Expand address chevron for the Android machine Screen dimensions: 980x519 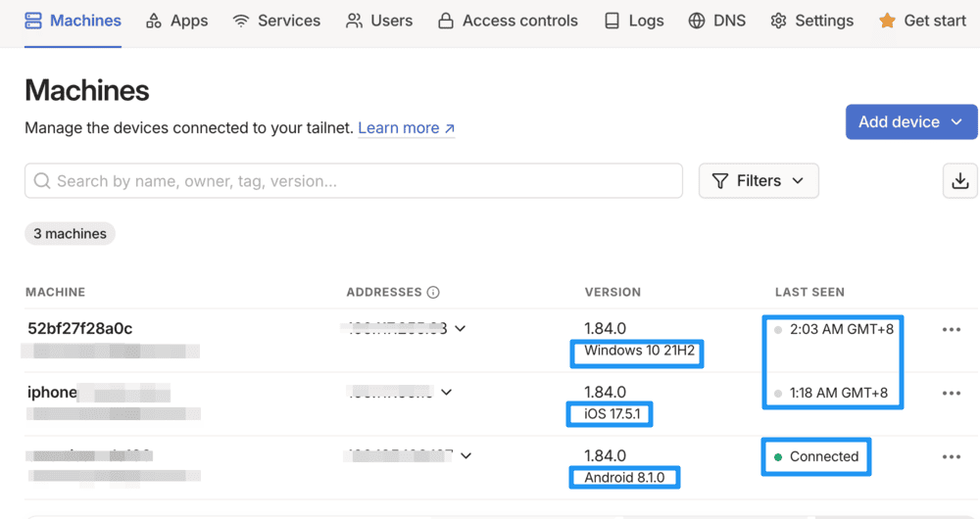click(x=466, y=456)
